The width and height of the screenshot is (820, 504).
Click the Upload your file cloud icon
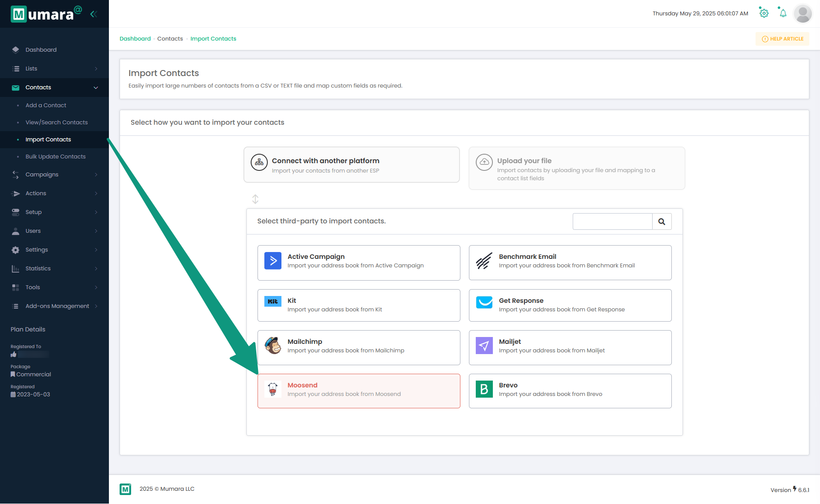484,162
